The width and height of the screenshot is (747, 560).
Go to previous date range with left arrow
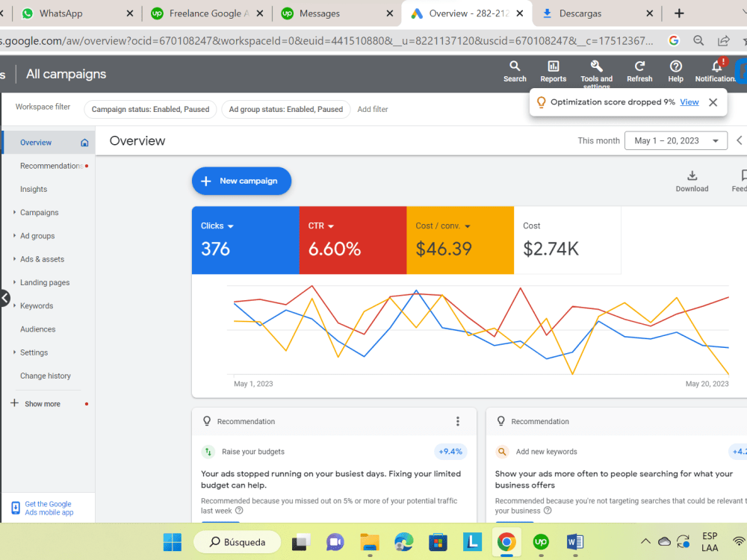click(740, 140)
